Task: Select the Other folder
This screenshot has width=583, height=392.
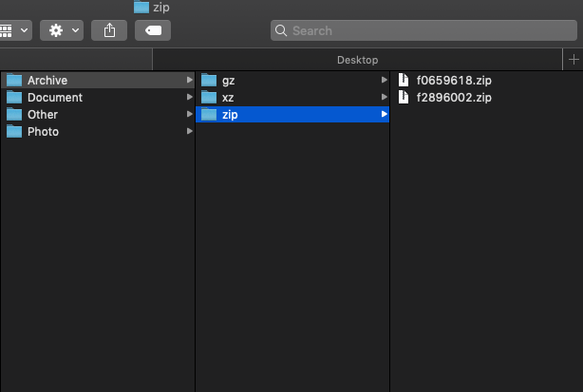Action: point(98,115)
